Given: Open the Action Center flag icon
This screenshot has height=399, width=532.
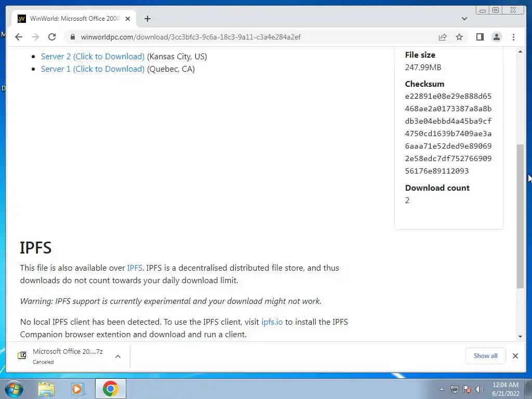Looking at the screenshot, I should (x=467, y=389).
